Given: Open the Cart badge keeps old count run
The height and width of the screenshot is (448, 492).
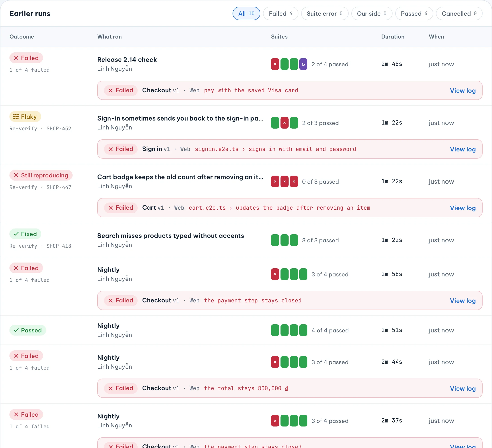Looking at the screenshot, I should (x=180, y=177).
